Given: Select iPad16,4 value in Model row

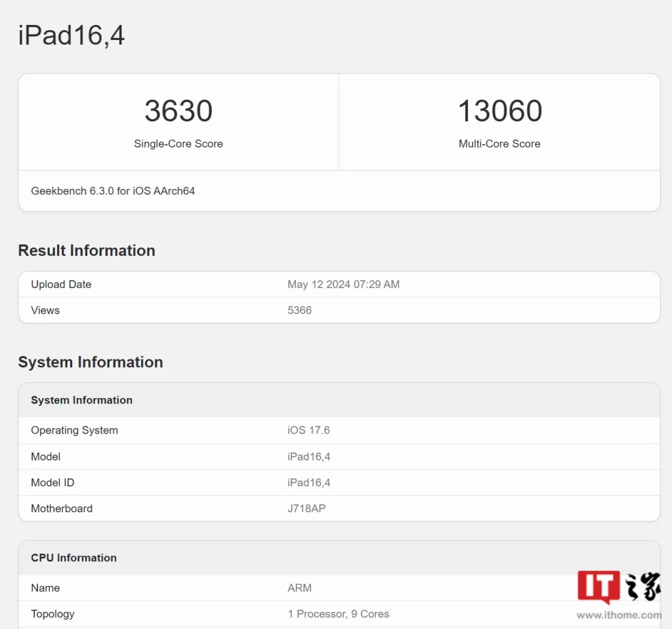Looking at the screenshot, I should click(309, 457).
